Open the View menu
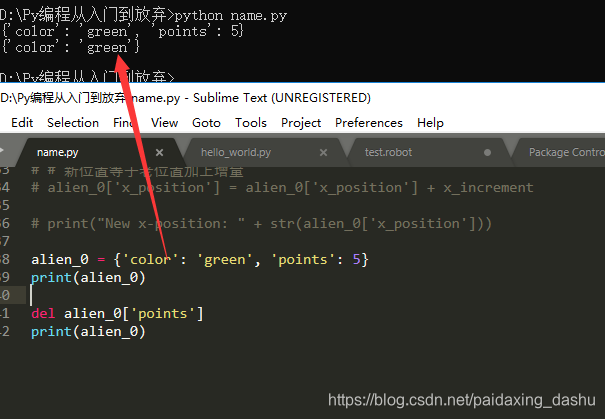Image resolution: width=605 pixels, height=419 pixels. [164, 123]
